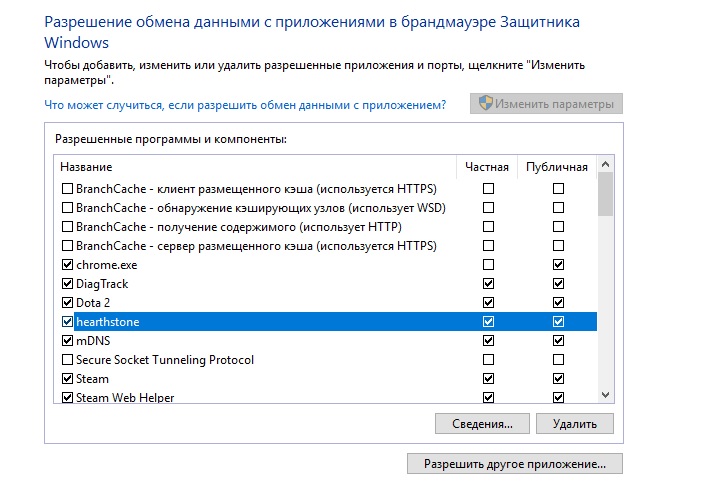Click the shield icon on Изменить параметры
This screenshot has width=712, height=491.
[x=486, y=104]
